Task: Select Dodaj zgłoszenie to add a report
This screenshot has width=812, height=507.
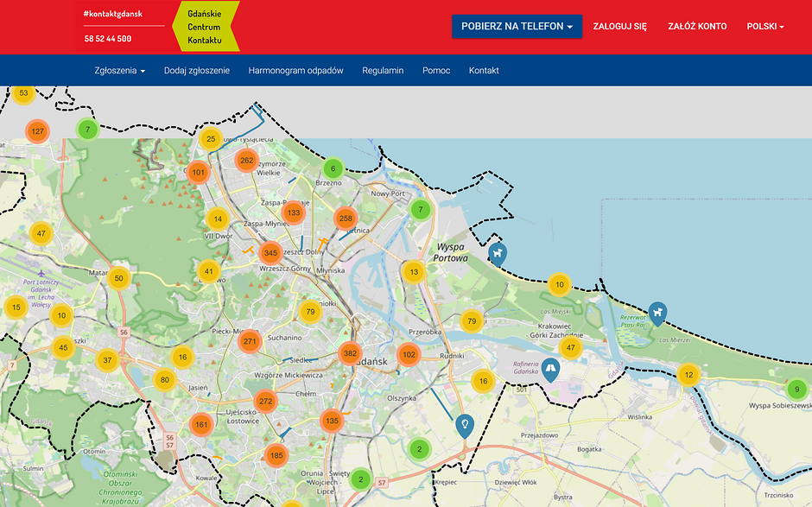Action: (195, 70)
